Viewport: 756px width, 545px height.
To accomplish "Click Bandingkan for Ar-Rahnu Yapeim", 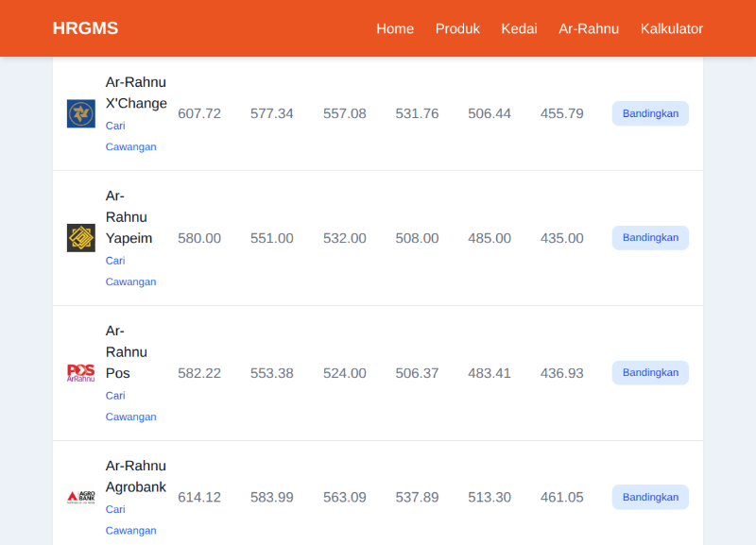I will click(x=650, y=237).
